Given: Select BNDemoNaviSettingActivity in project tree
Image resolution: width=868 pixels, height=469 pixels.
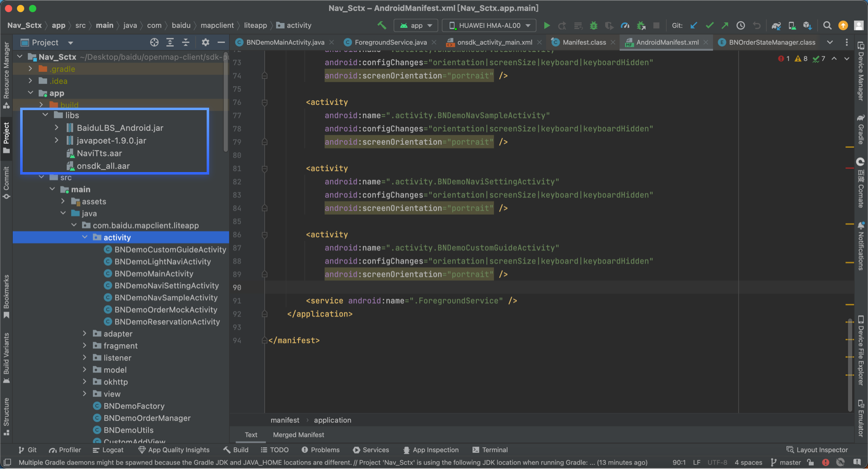Looking at the screenshot, I should (x=166, y=286).
